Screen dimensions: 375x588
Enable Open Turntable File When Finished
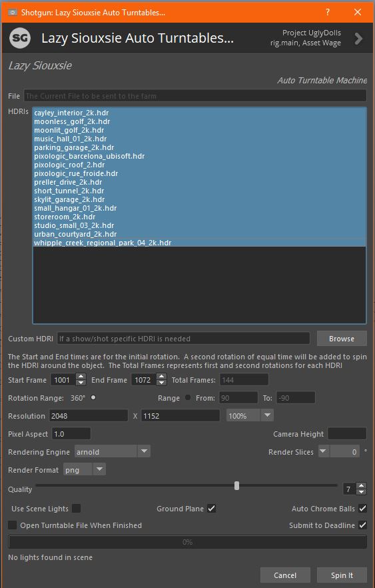coord(13,525)
